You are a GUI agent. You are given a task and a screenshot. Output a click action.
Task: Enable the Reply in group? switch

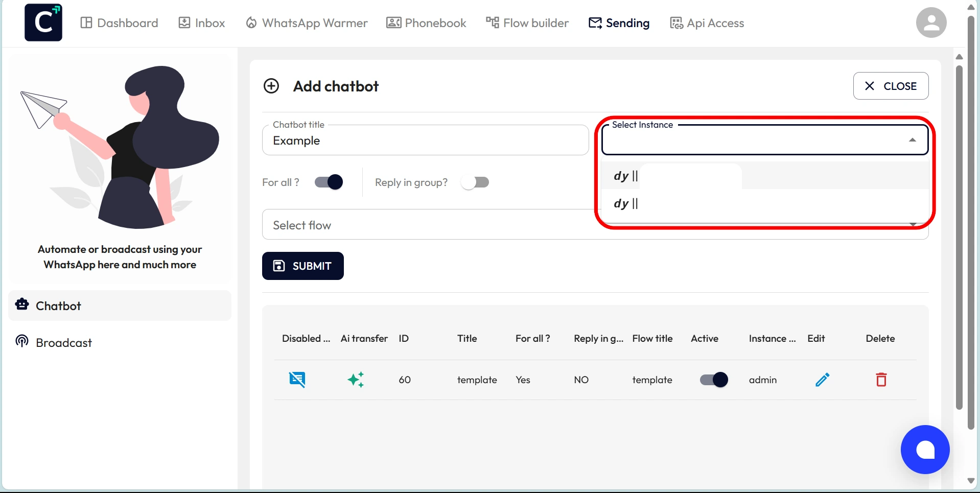coord(475,182)
